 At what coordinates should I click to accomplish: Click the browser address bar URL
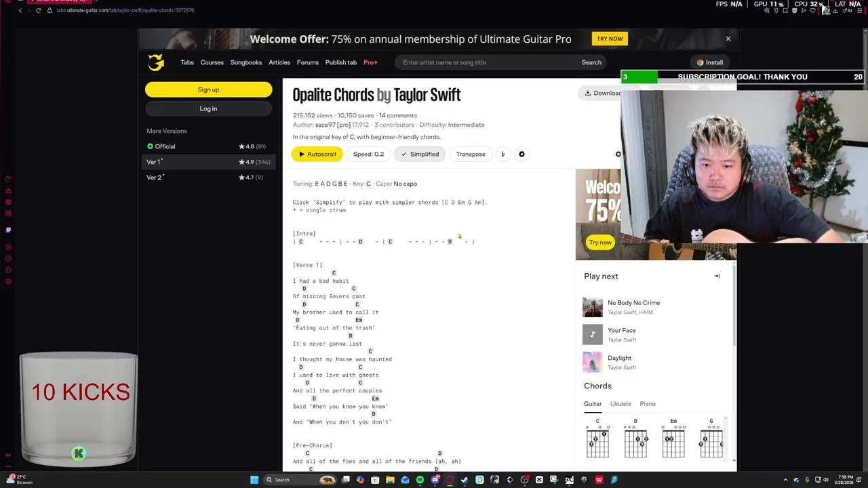[x=125, y=10]
